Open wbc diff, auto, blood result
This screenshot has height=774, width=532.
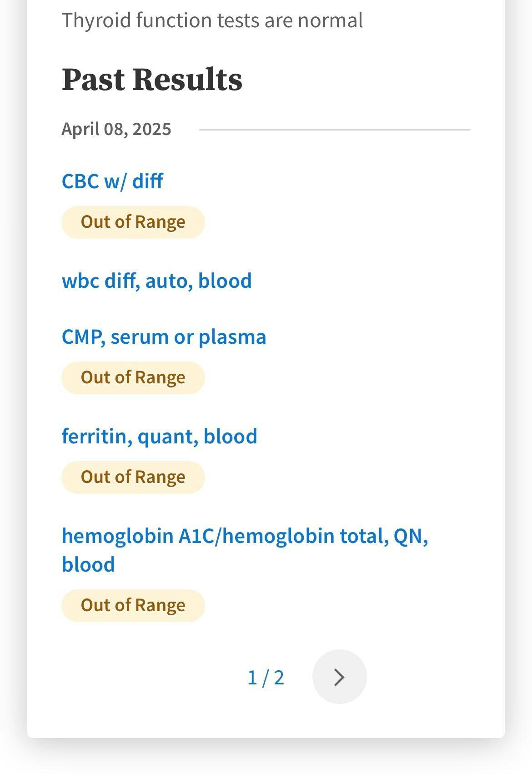click(x=156, y=281)
